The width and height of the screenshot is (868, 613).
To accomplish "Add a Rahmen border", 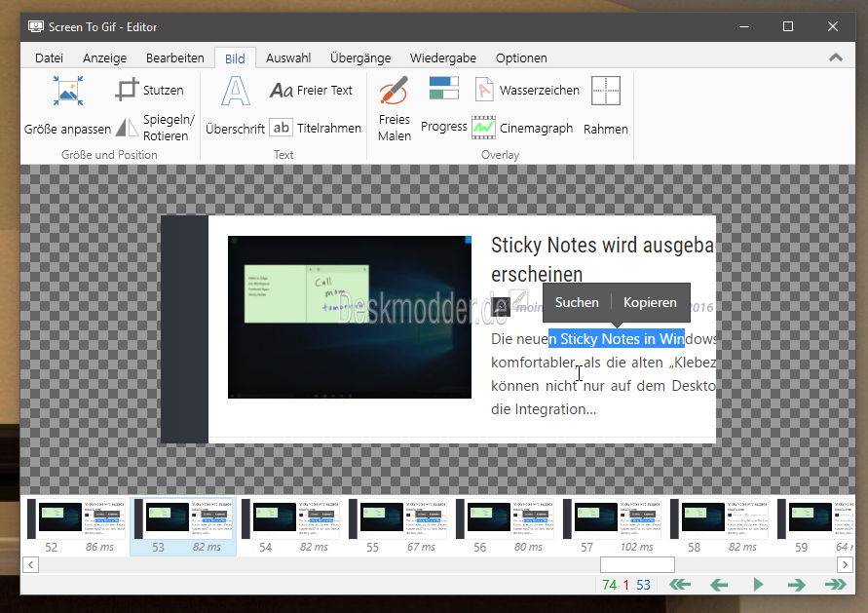I will 606,106.
